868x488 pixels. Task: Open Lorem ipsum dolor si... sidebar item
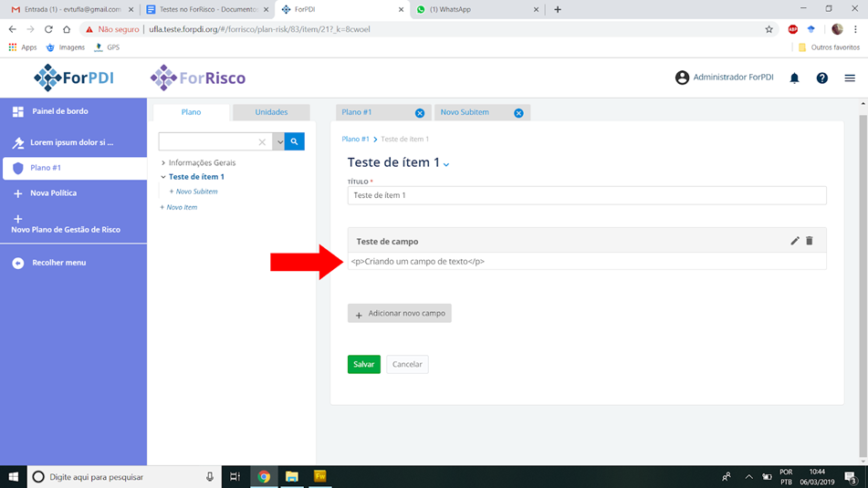tap(73, 142)
